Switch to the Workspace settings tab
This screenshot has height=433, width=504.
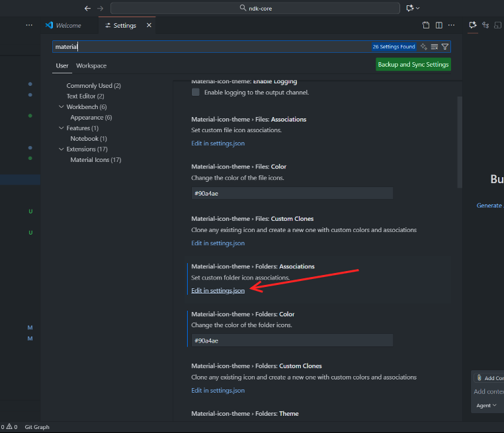pyautogui.click(x=91, y=65)
